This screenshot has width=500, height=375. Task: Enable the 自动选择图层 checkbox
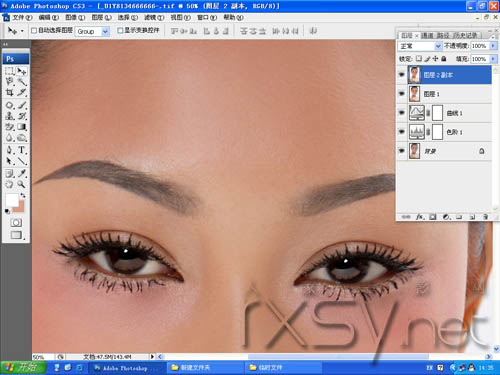click(x=34, y=31)
